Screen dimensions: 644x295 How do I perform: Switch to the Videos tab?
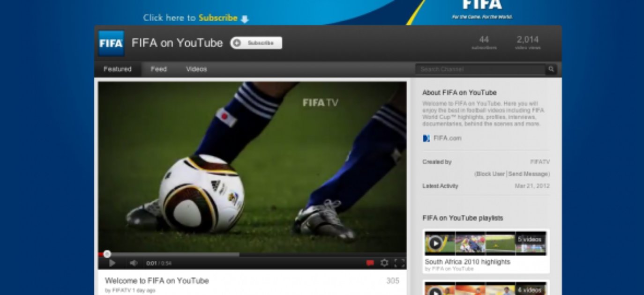tap(196, 69)
